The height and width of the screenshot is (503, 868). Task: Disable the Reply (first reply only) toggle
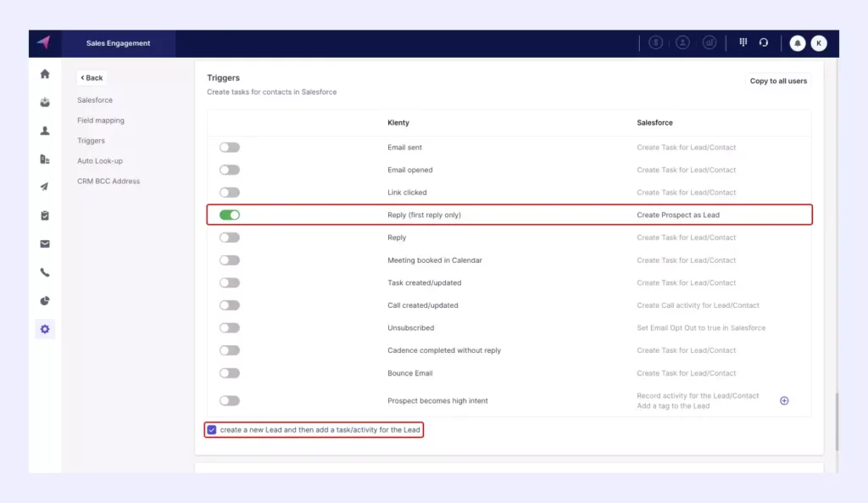(x=229, y=215)
